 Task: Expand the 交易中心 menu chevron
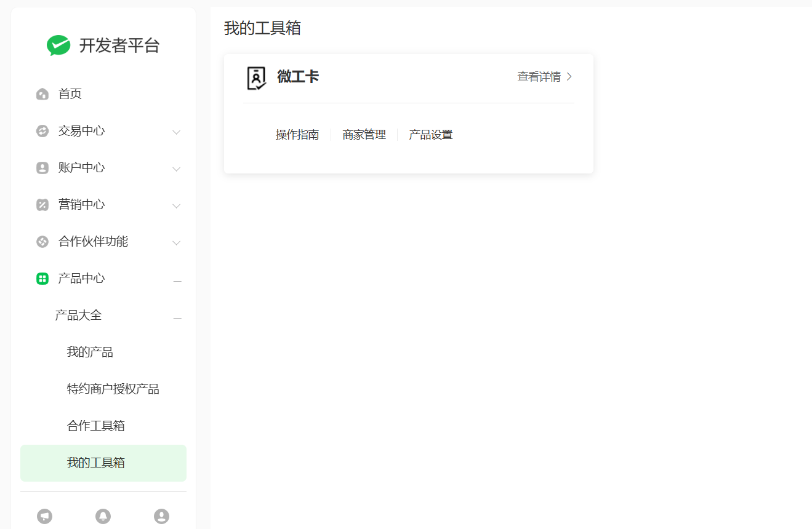point(177,132)
